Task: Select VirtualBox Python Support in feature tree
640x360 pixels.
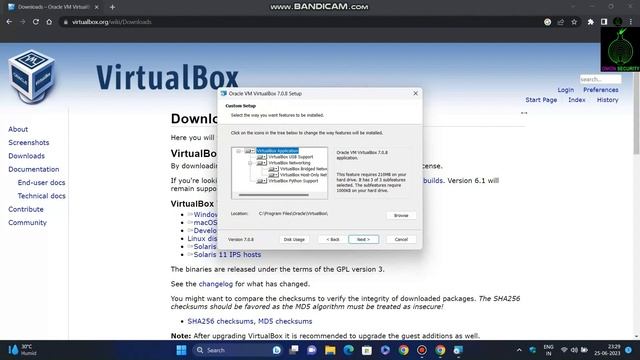Action: click(293, 181)
